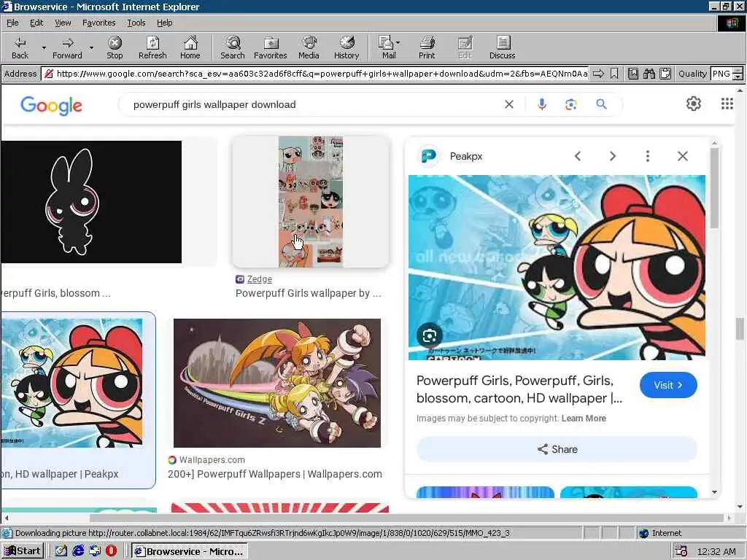The image size is (747, 560).
Task: Click the Mail toolbar button
Action: click(387, 47)
